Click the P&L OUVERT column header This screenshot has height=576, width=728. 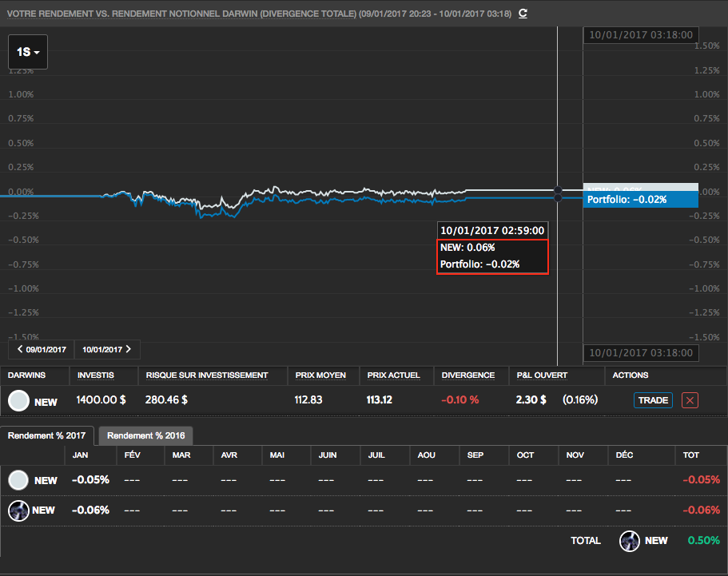[x=542, y=375]
